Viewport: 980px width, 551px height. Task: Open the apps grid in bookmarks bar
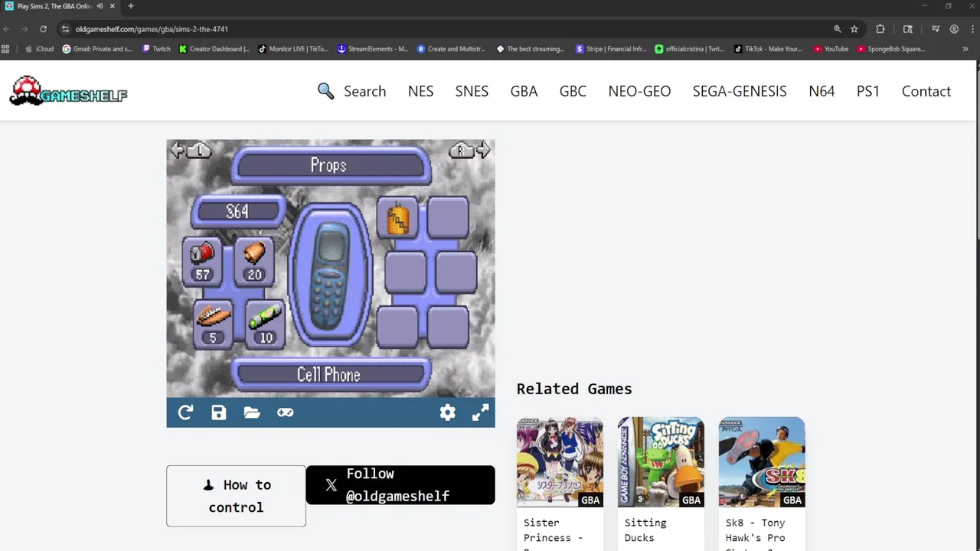(x=5, y=49)
